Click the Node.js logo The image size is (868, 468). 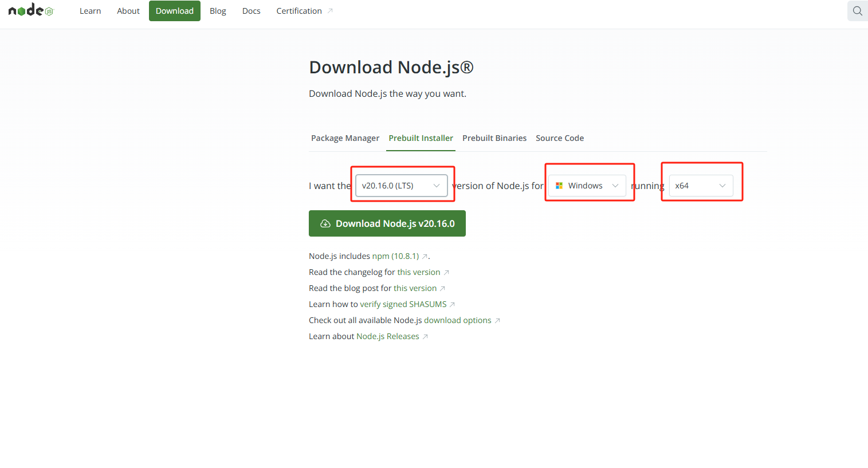[31, 10]
